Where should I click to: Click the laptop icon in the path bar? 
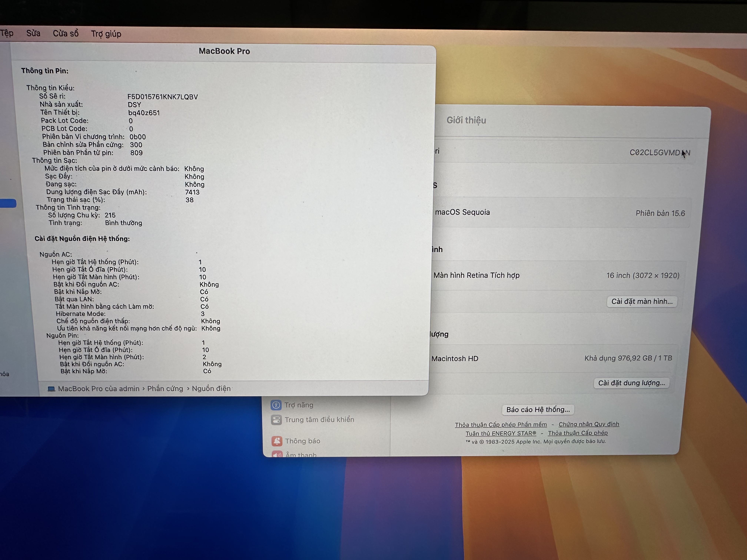coord(51,389)
